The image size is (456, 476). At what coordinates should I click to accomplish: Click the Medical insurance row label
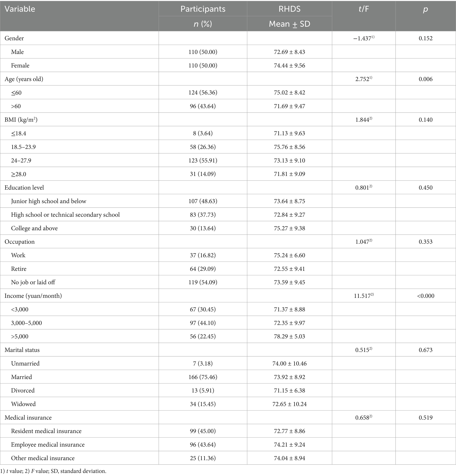pos(28,417)
